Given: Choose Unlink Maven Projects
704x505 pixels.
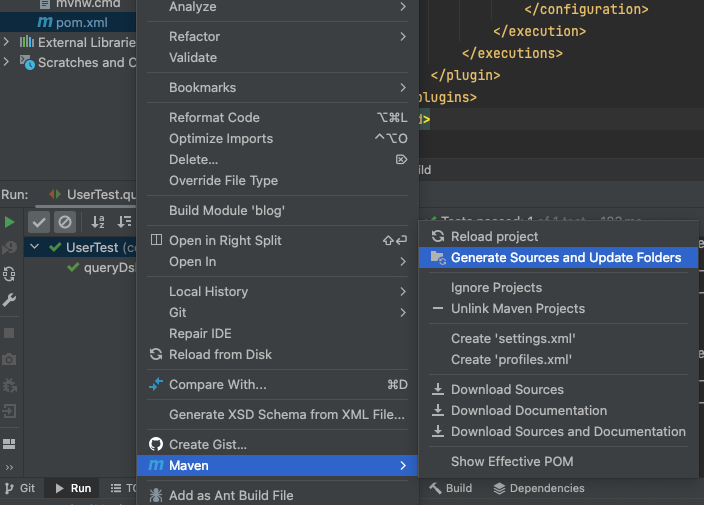Looking at the screenshot, I should [x=558, y=309].
